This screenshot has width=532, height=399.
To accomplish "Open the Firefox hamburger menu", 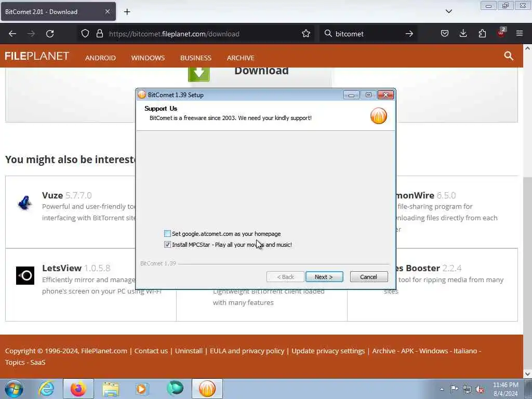I will click(x=520, y=33).
